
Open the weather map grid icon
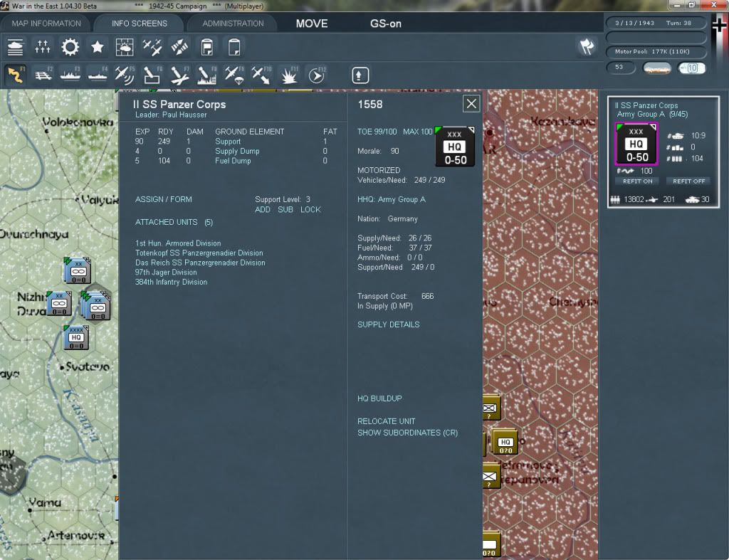[x=125, y=47]
